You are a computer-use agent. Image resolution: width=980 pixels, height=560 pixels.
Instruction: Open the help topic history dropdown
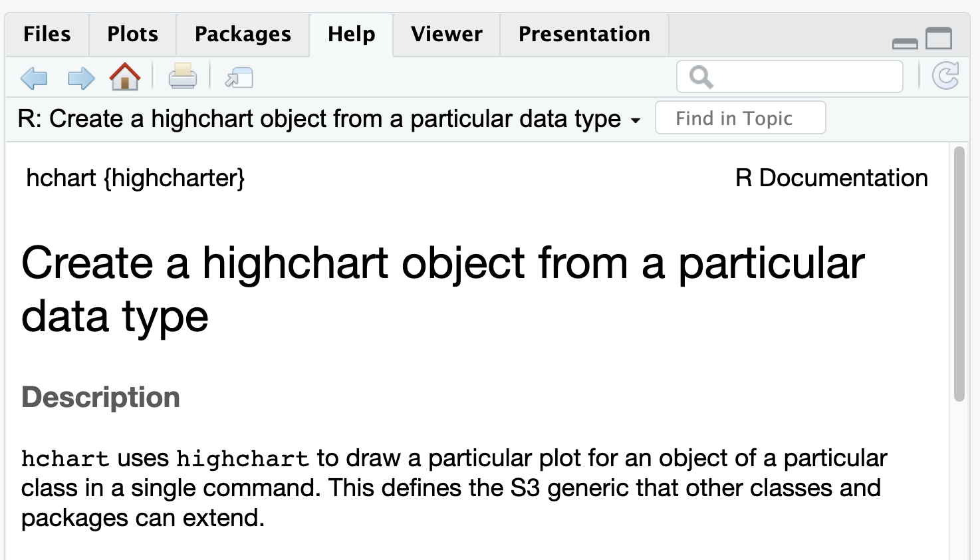[x=636, y=121]
